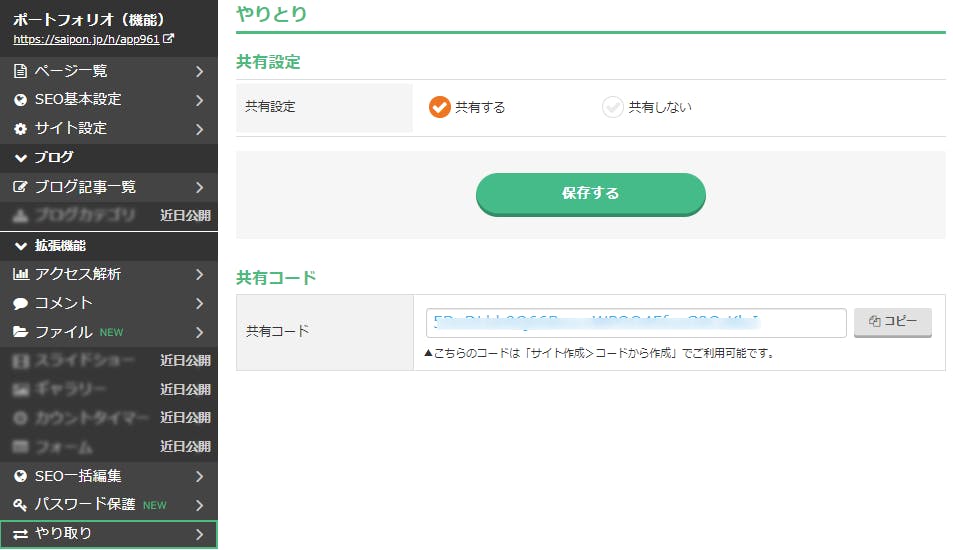
Task: Click the パスワード保護 key icon
Action: click(x=20, y=505)
